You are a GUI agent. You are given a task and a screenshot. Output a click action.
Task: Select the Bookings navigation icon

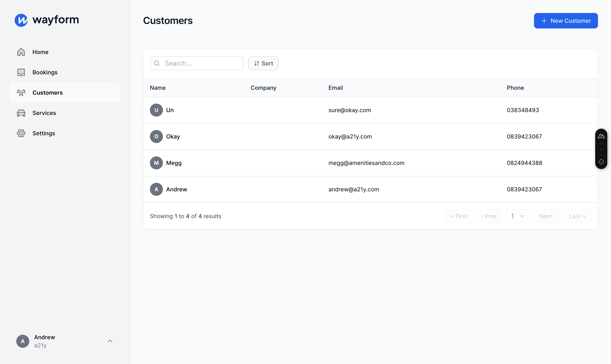click(x=21, y=72)
